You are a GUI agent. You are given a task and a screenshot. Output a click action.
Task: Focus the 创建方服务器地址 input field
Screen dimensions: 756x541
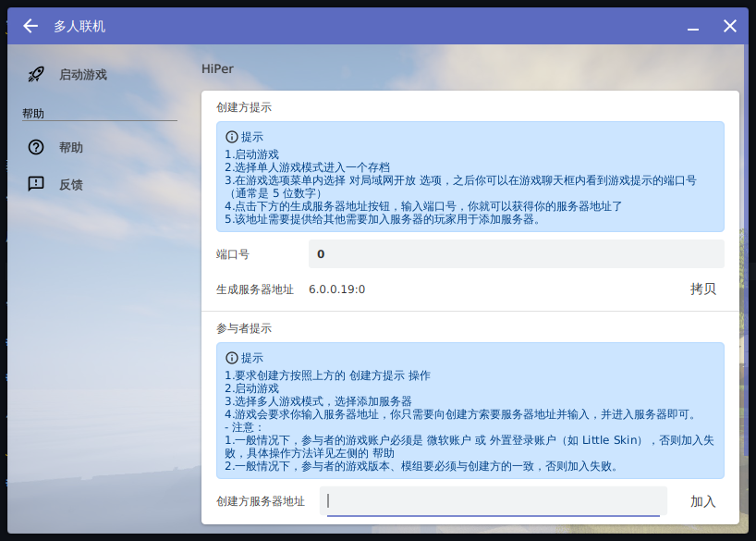click(494, 501)
